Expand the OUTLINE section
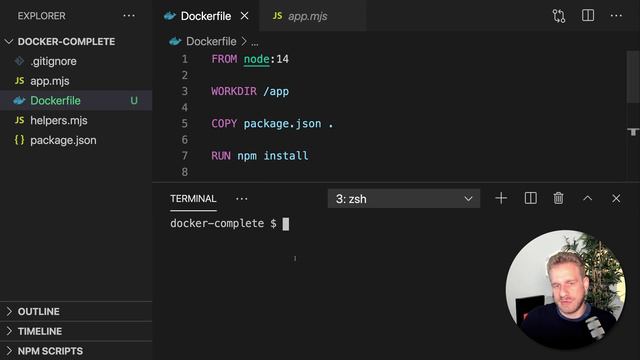Image resolution: width=640 pixels, height=360 pixels. (76, 311)
